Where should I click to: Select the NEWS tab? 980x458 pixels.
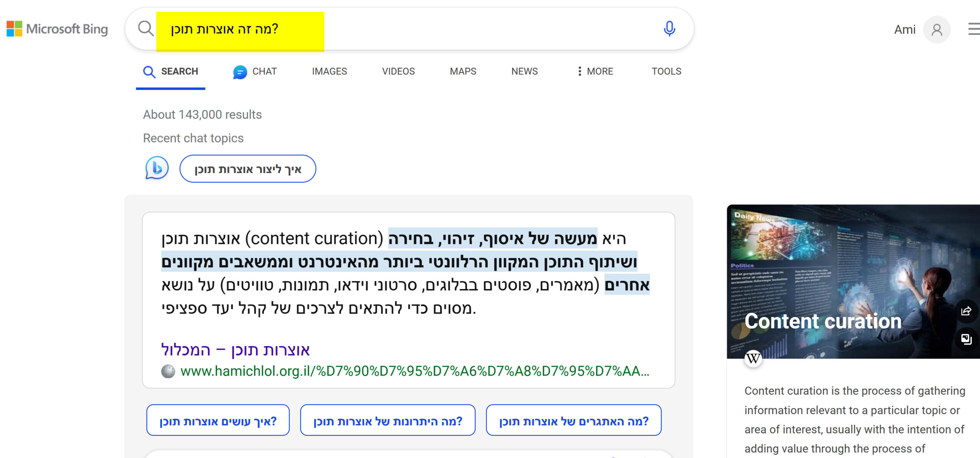[x=524, y=71]
